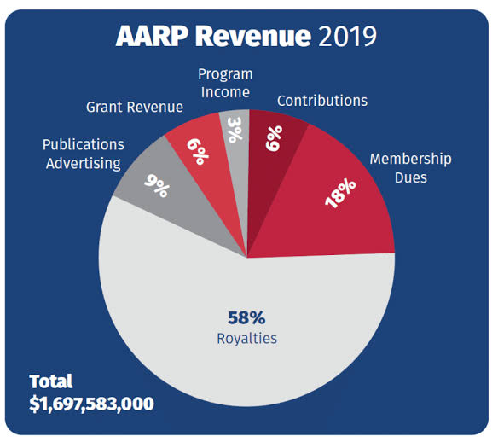
Task: Click the '9%' value text
Action: point(157,186)
